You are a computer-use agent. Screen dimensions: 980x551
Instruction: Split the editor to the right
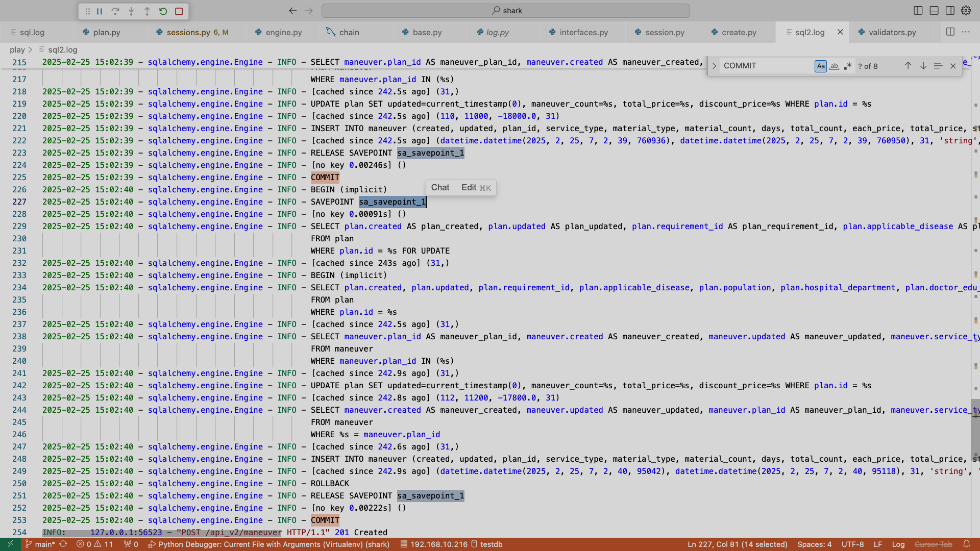pyautogui.click(x=950, y=32)
